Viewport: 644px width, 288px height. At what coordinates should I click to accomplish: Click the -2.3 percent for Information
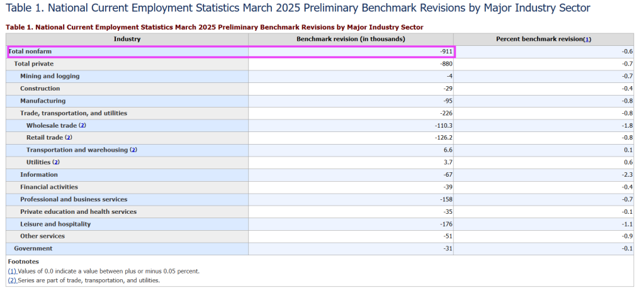[x=628, y=175]
